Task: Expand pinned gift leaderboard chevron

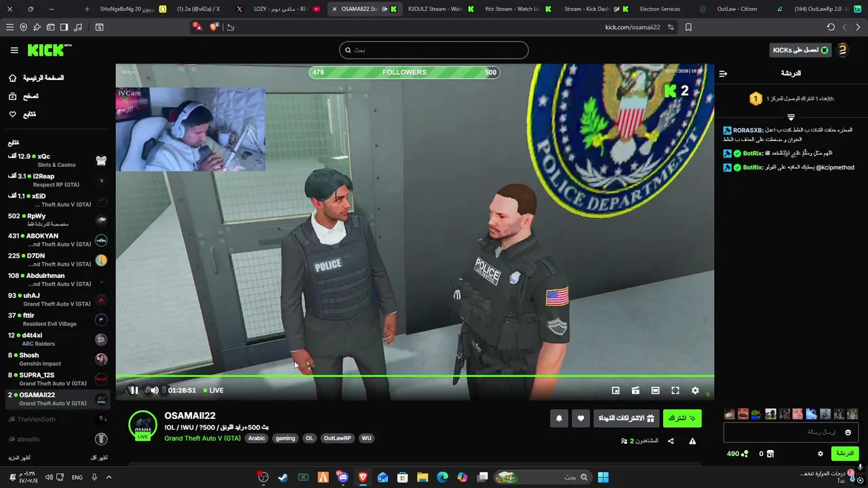Action: (x=791, y=118)
